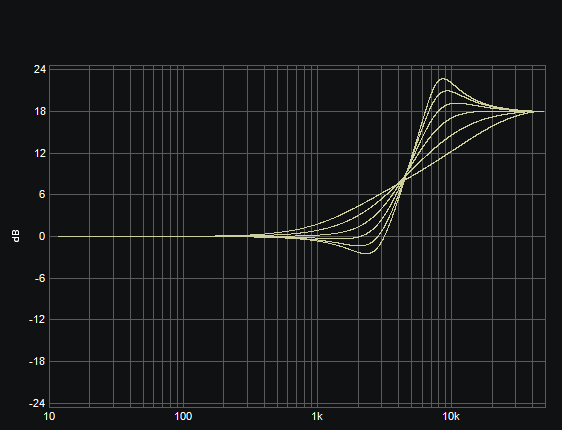Click the point where all curves cross
This screenshot has height=430, width=562.
[x=402, y=181]
